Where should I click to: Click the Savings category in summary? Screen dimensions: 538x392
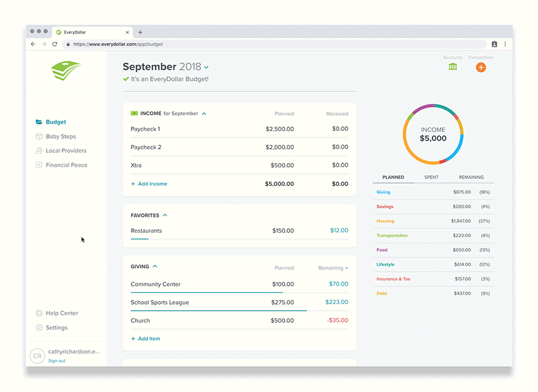pyautogui.click(x=384, y=207)
